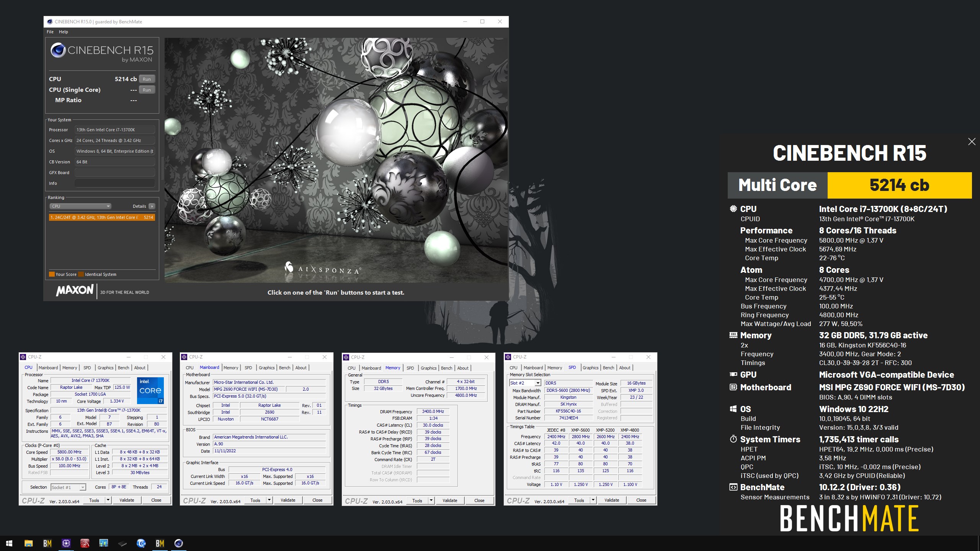
Task: Run the CPU Single Core test
Action: (x=147, y=90)
